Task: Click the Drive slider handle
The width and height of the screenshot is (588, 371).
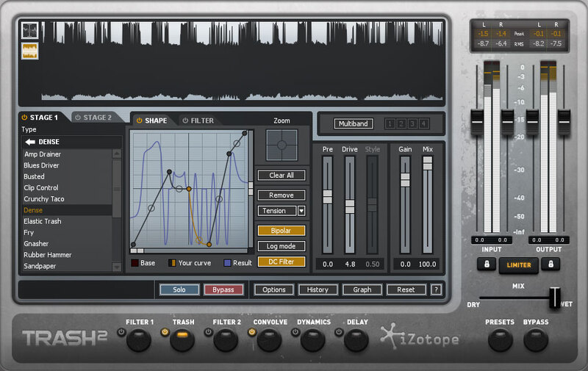Action: 350,206
